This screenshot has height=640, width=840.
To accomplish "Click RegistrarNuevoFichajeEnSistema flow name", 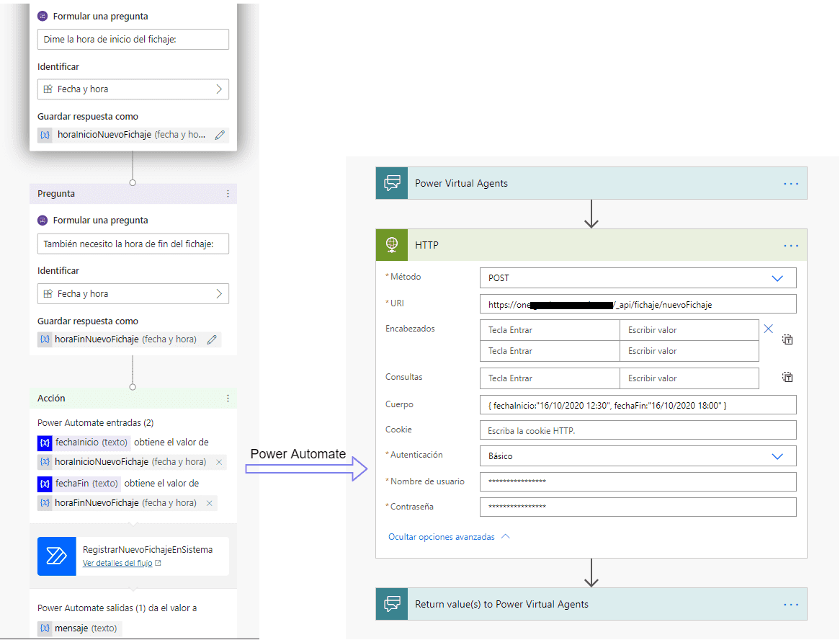I will 148,550.
